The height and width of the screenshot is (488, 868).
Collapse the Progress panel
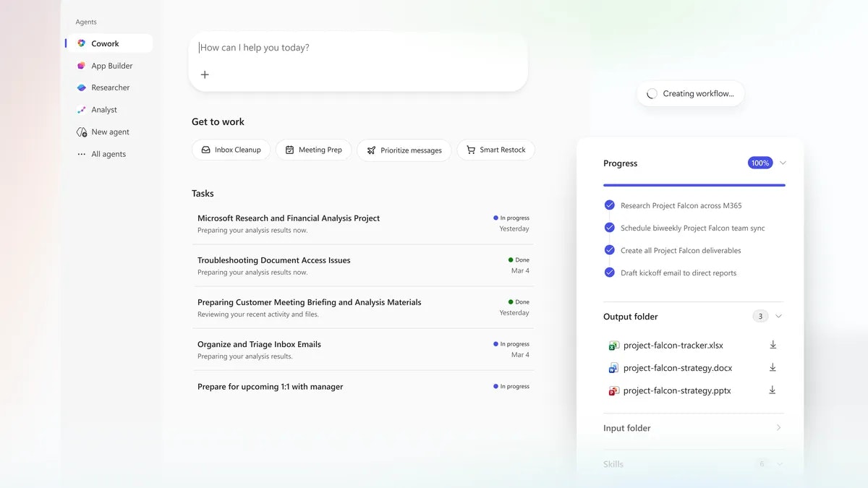point(782,163)
